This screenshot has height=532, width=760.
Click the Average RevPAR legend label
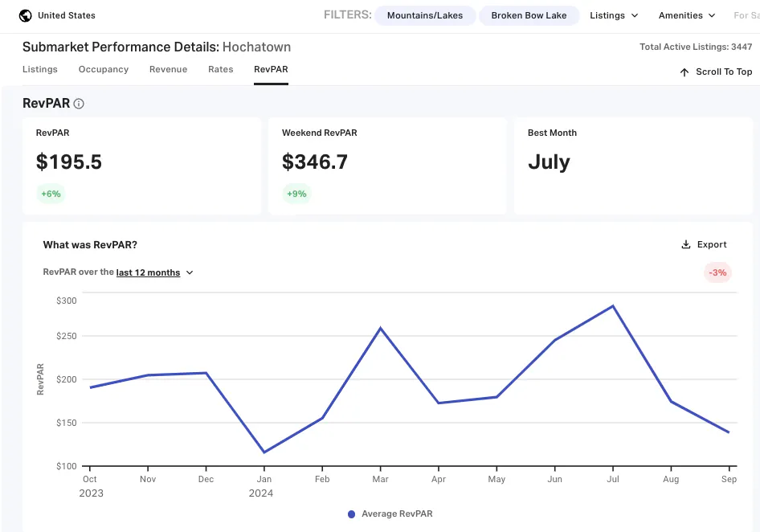coord(397,514)
